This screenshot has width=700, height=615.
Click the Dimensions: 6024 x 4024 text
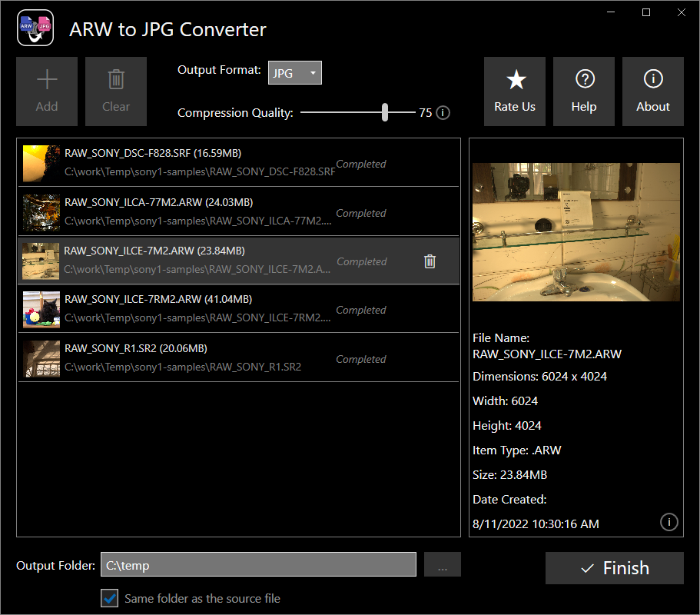(x=539, y=377)
